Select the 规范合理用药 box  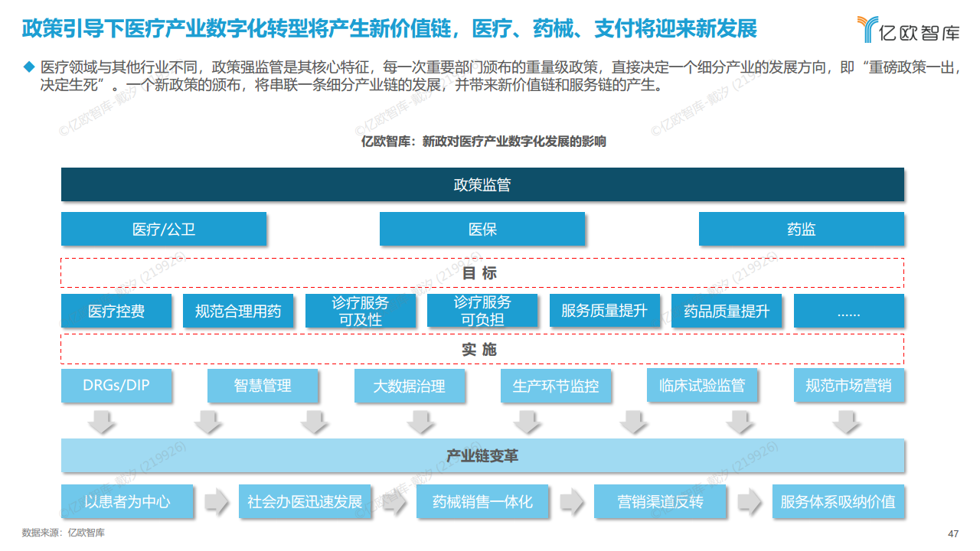tap(238, 311)
